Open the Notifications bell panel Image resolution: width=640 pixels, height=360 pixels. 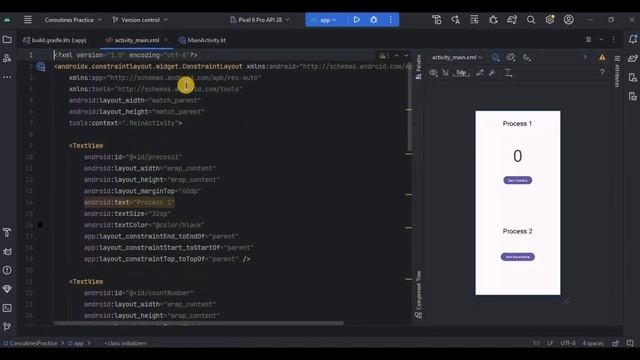click(x=633, y=40)
